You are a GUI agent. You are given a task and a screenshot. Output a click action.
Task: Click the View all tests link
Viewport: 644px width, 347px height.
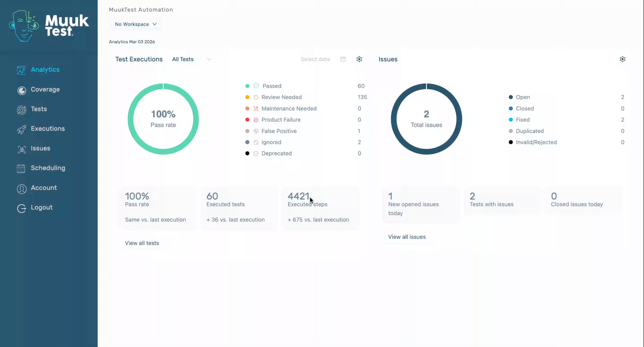coord(142,243)
